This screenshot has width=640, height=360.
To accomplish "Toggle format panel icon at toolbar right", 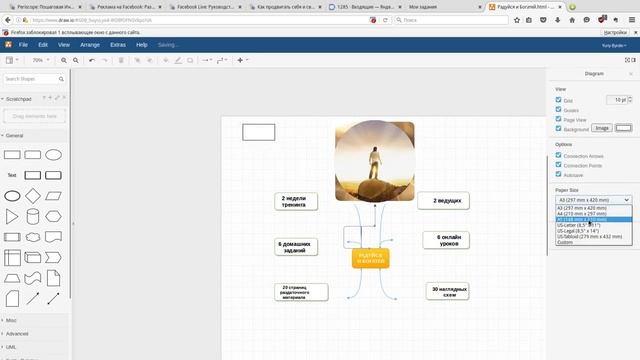I will (x=633, y=60).
